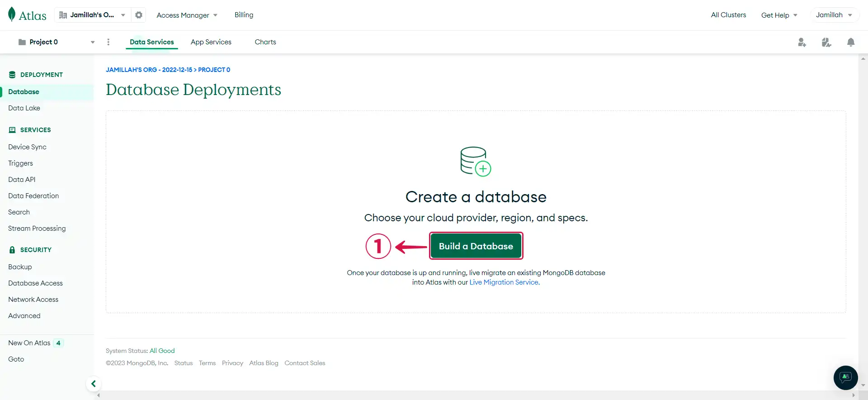The height and width of the screenshot is (400, 868).
Task: Click the Project 0 folder icon
Action: tap(22, 42)
